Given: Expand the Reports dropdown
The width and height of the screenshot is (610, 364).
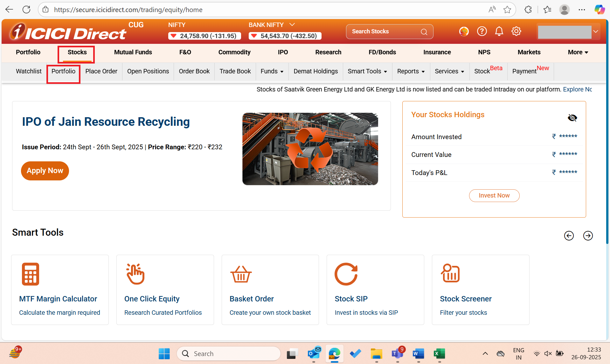Looking at the screenshot, I should click(x=411, y=71).
